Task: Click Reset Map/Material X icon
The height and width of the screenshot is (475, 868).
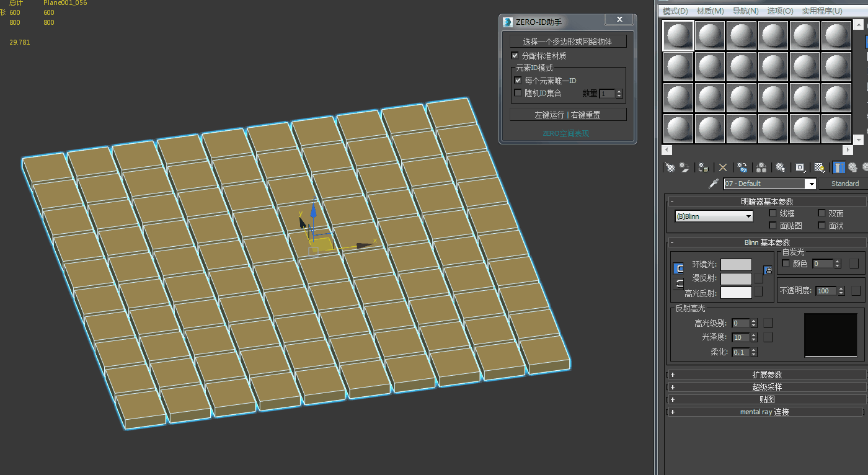Action: tap(722, 167)
